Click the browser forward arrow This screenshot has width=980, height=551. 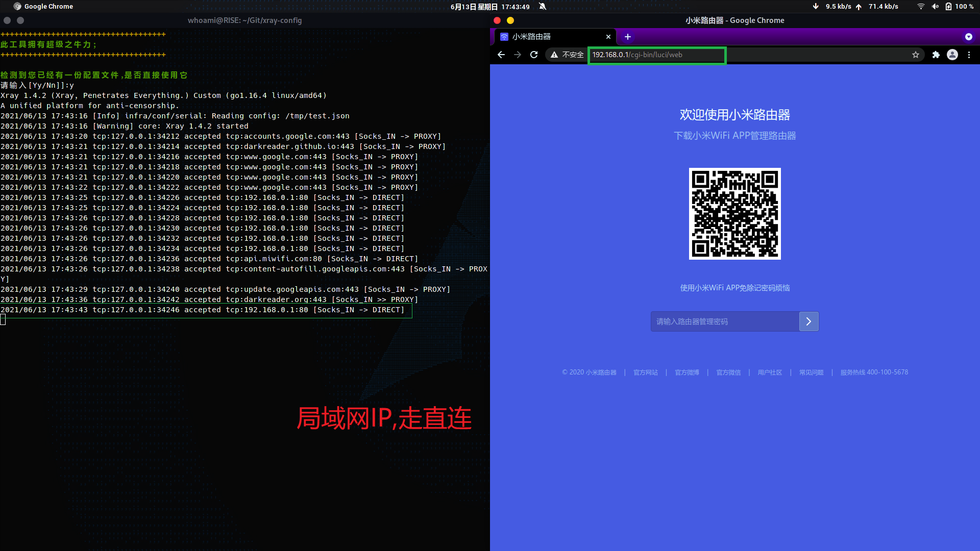[518, 55]
